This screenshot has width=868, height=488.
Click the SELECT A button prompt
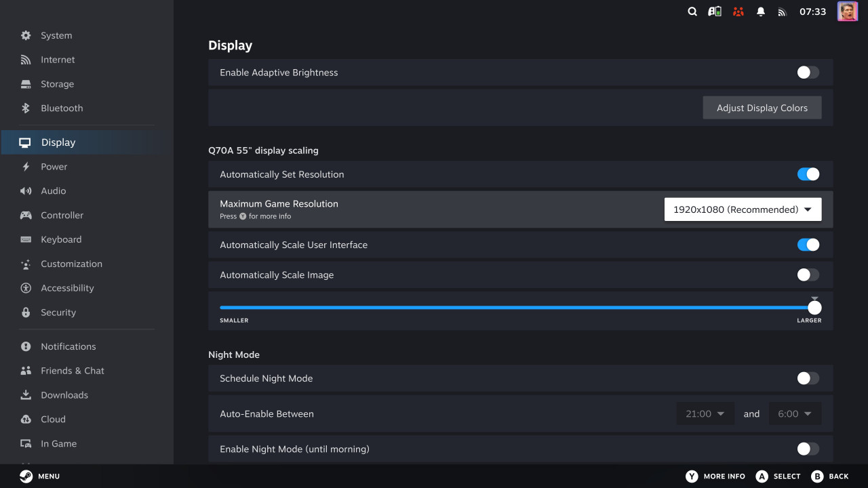778,476
